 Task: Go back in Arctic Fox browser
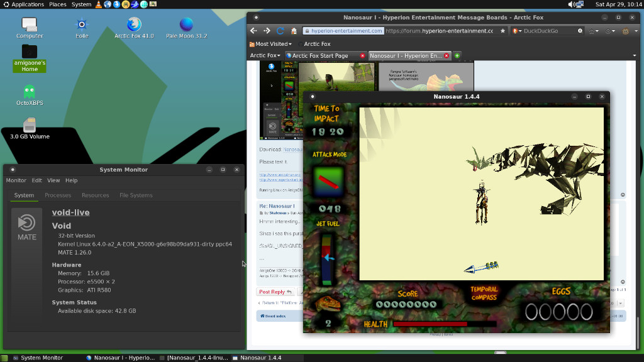(253, 31)
